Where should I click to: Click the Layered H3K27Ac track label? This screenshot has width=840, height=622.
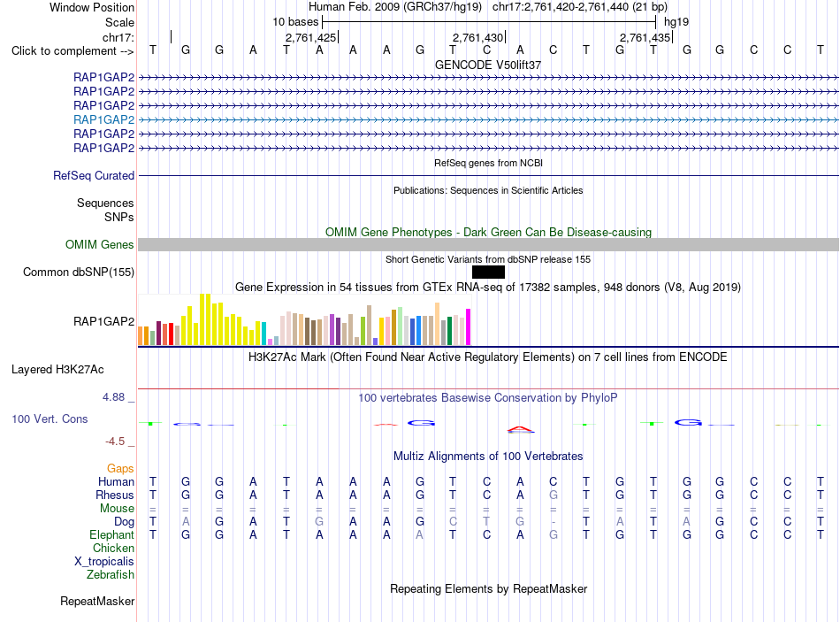(57, 370)
